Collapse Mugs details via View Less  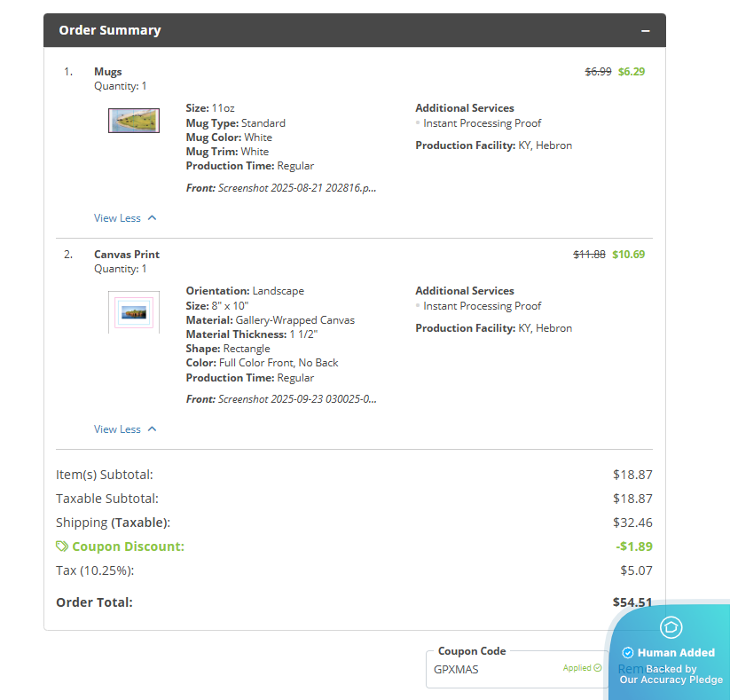117,217
